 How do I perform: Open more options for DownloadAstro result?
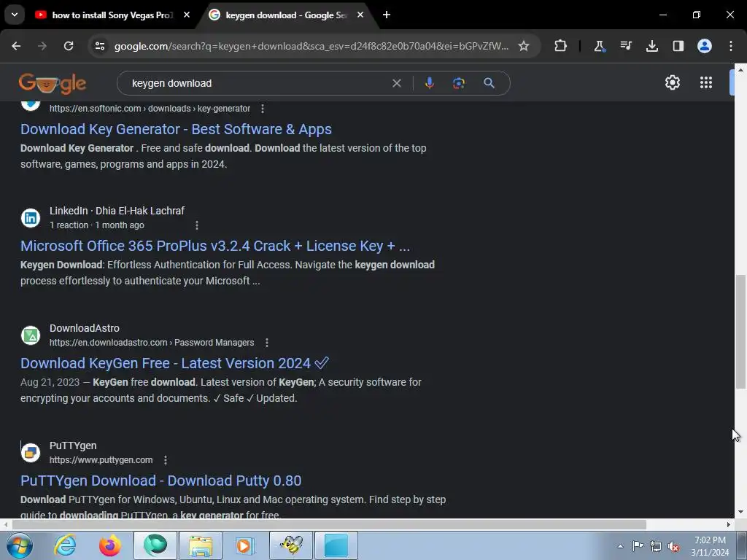click(267, 343)
